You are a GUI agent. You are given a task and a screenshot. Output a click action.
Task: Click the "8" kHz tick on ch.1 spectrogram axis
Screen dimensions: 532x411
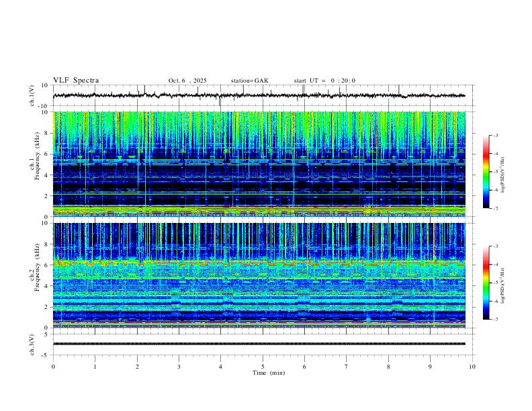[46, 133]
